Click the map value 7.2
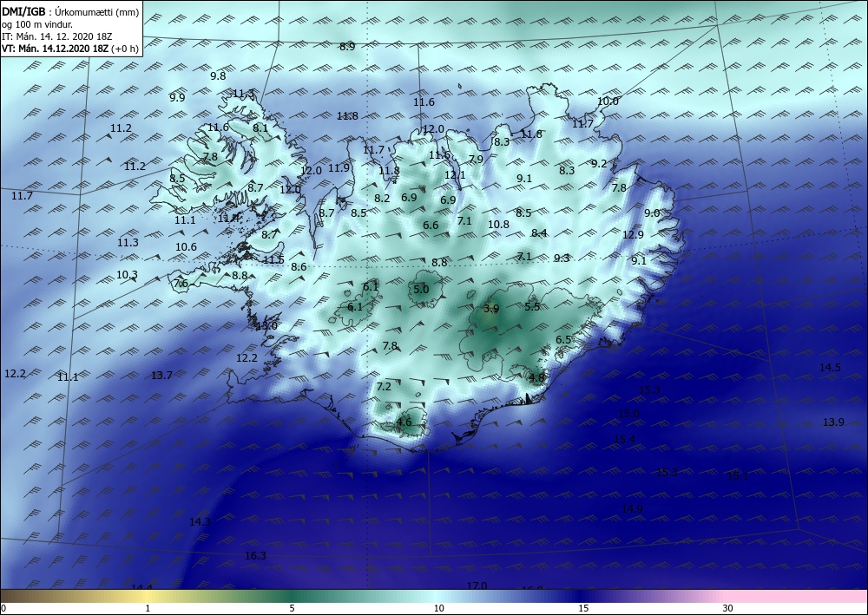The height and width of the screenshot is (615, 868). click(384, 387)
